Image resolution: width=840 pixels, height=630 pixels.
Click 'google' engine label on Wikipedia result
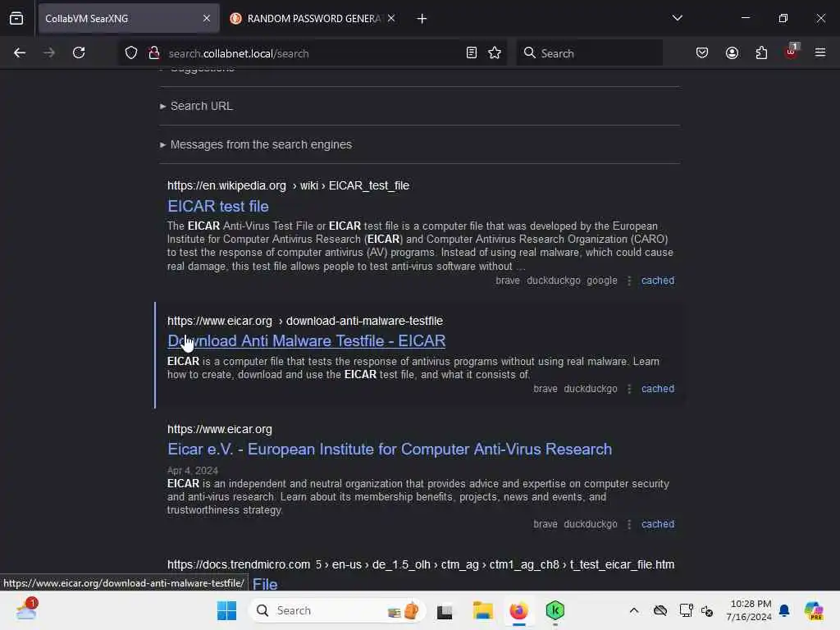pos(601,281)
